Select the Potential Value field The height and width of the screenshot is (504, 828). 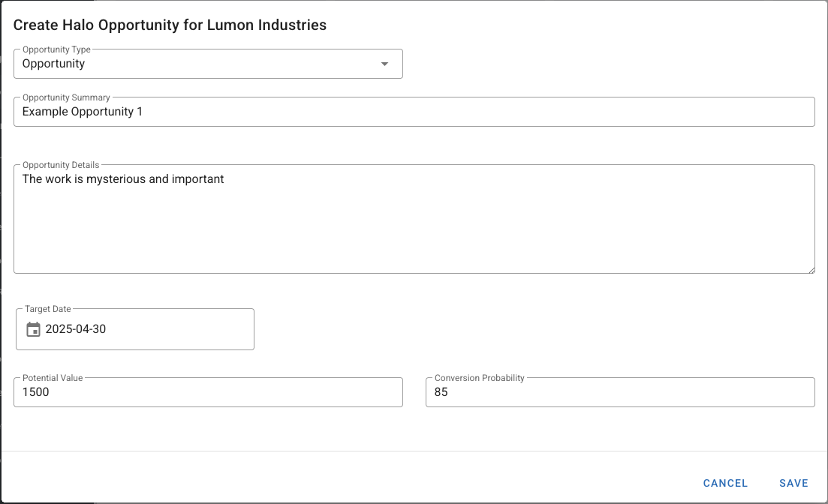[x=208, y=392]
